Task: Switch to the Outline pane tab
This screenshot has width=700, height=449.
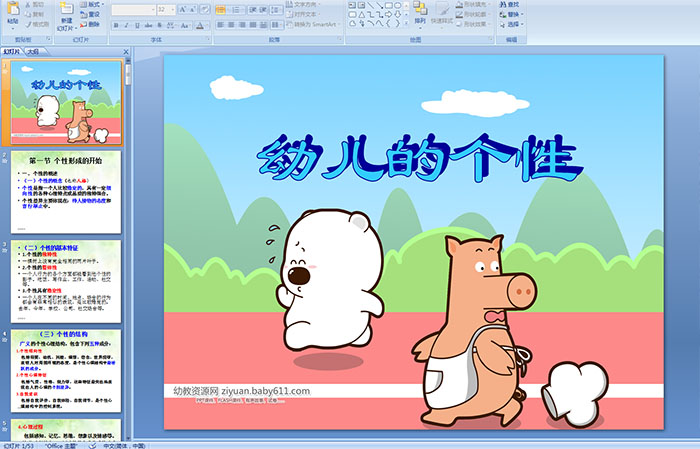Action: 33,52
